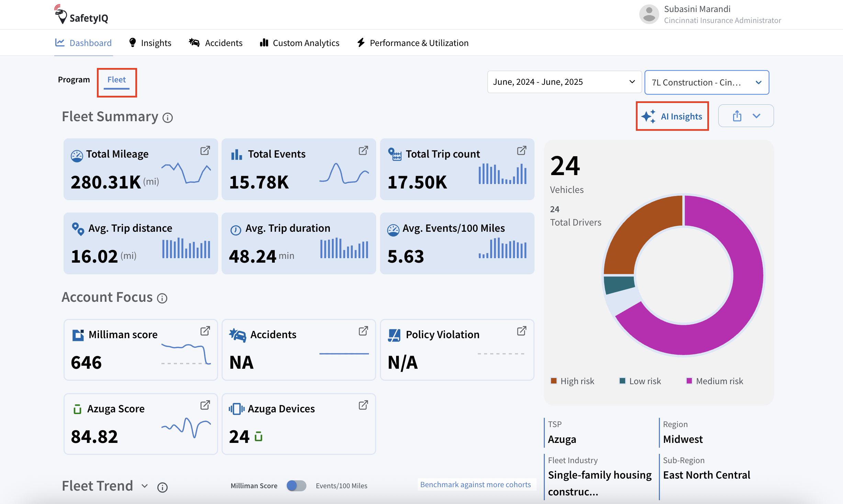
Task: Click the Subasini Marandi user name
Action: click(x=697, y=9)
